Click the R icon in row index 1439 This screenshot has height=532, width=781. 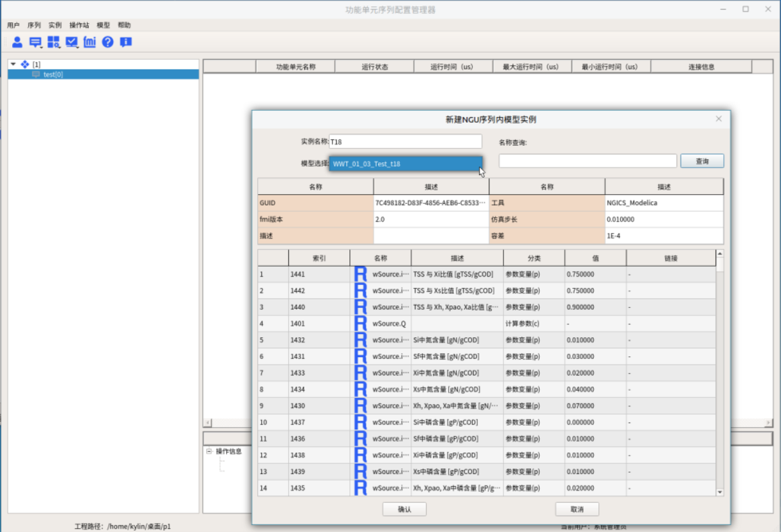360,472
